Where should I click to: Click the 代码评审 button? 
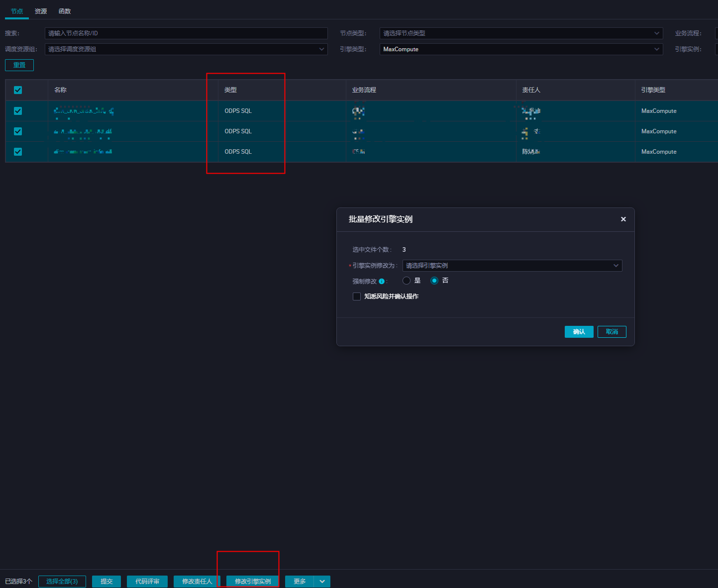147,582
